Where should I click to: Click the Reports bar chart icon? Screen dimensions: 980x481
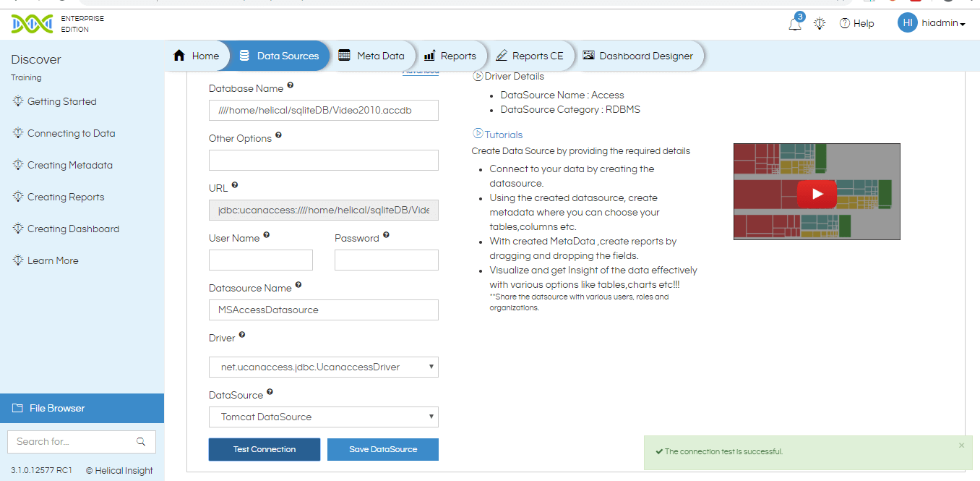(429, 56)
